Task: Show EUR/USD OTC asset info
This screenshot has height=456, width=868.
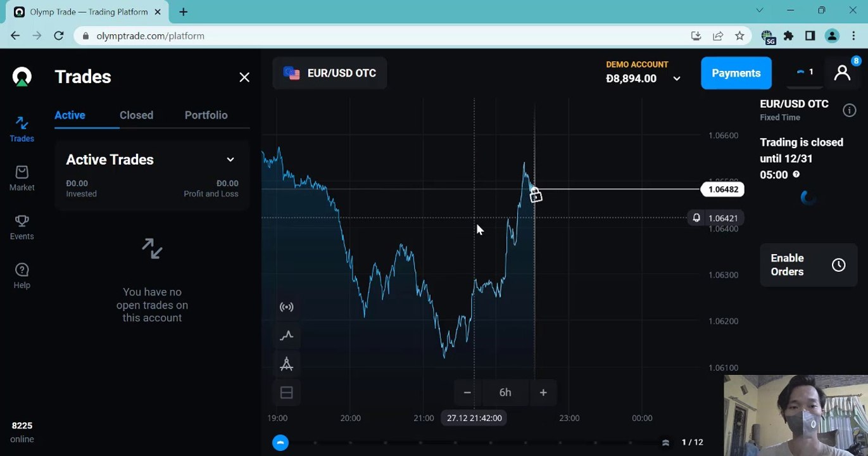Action: [x=849, y=111]
